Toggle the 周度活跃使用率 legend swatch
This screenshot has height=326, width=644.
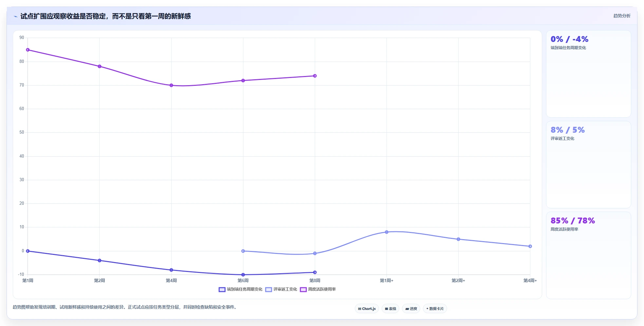(x=303, y=290)
